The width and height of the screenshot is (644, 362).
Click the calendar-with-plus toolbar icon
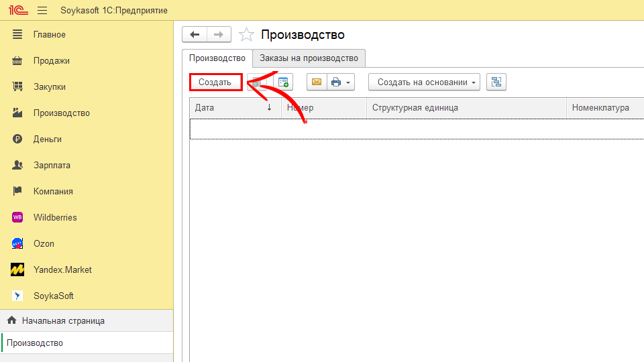pos(284,82)
